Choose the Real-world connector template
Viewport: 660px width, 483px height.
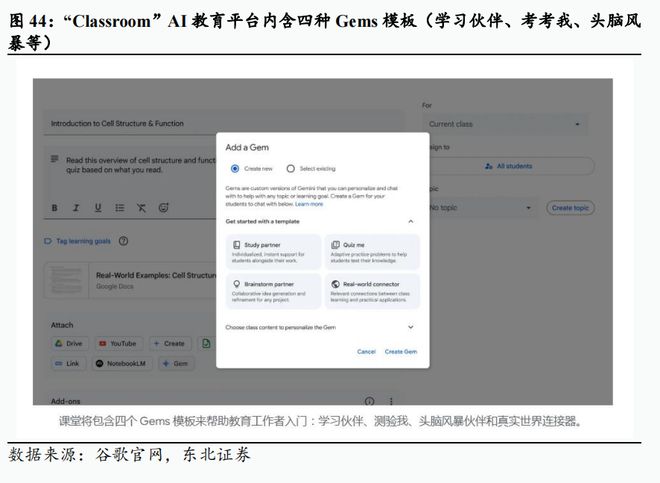(x=372, y=291)
